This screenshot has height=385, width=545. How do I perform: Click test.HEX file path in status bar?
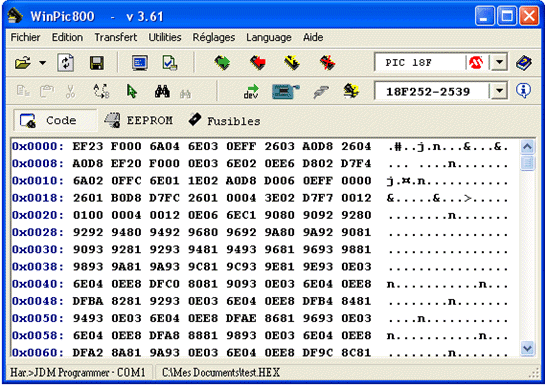coord(221,372)
